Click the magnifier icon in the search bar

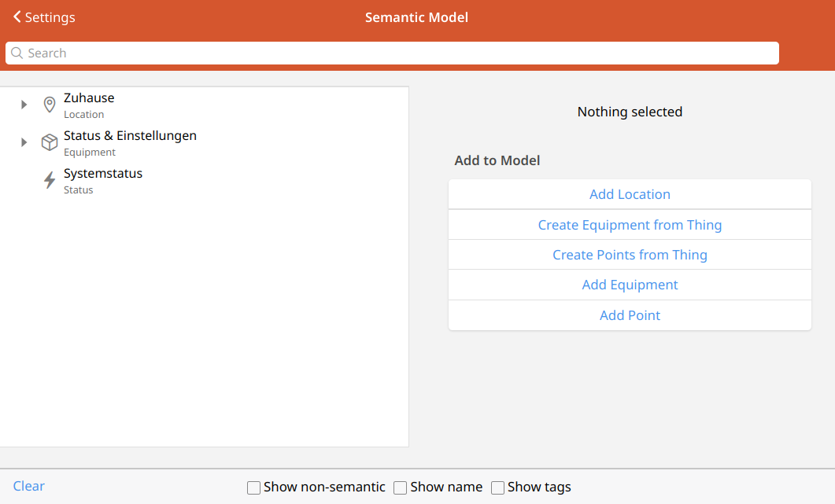pos(17,53)
